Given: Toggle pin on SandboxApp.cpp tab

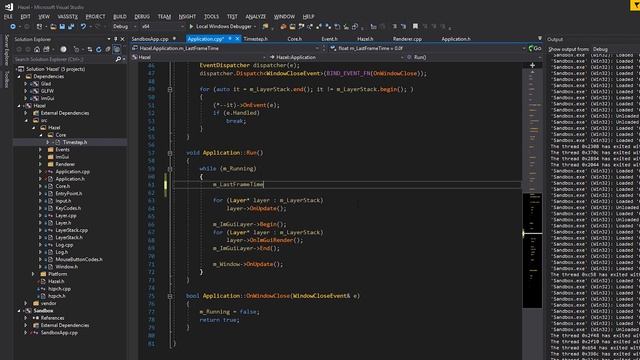Looking at the screenshot, I should (174, 39).
